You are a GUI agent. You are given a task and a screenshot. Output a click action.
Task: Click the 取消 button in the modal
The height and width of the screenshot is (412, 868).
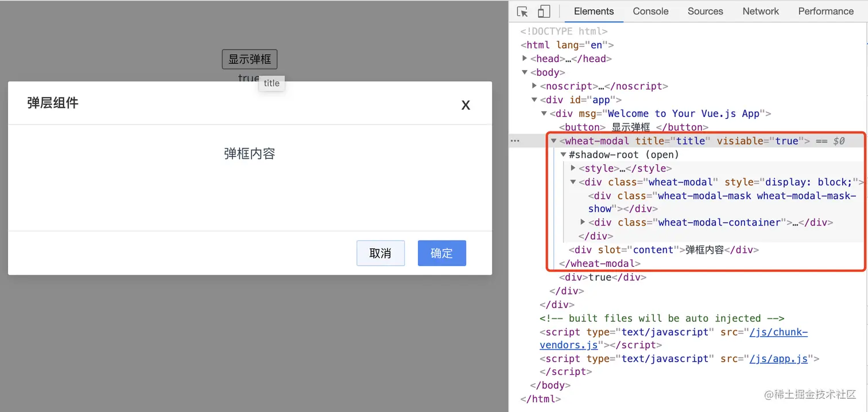pyautogui.click(x=381, y=253)
